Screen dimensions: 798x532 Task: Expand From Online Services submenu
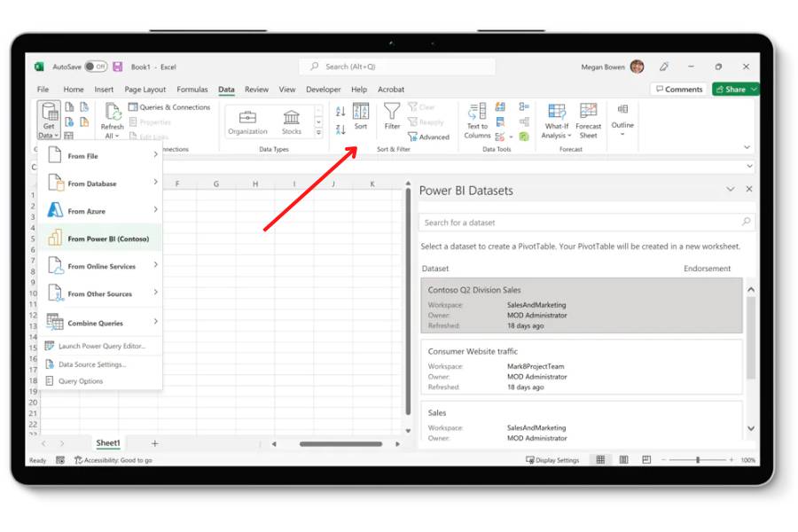tap(101, 265)
